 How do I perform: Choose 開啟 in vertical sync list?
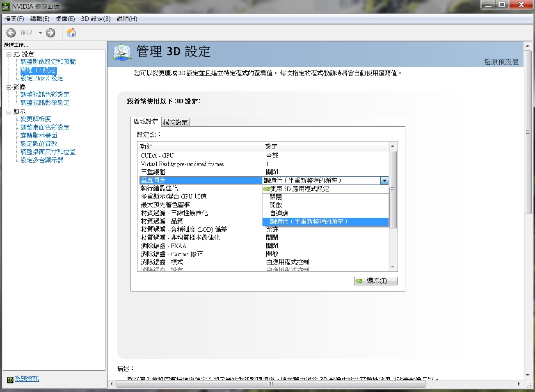click(x=325, y=205)
